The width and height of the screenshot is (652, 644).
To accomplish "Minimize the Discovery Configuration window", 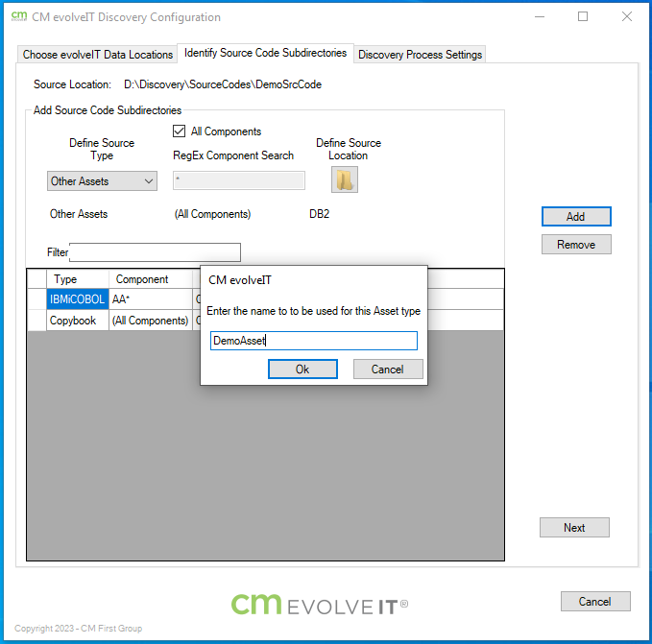I will pos(540,16).
